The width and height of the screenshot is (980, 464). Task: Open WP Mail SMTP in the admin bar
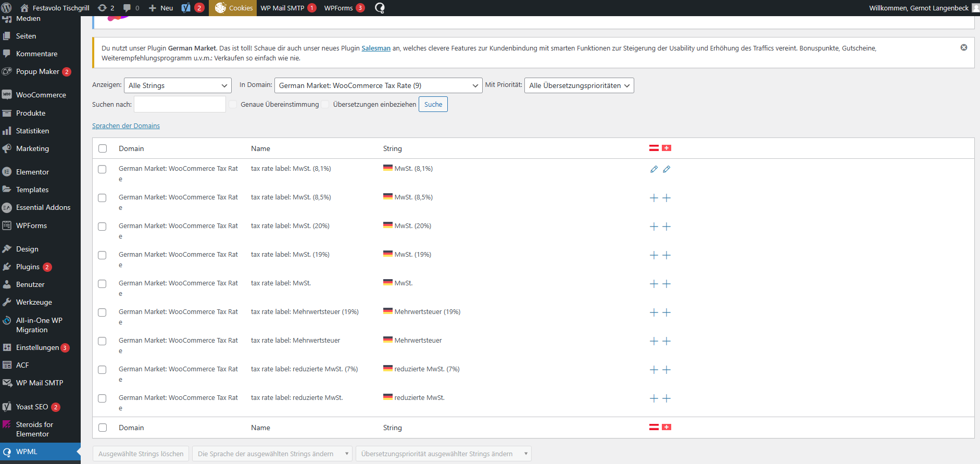pos(288,8)
